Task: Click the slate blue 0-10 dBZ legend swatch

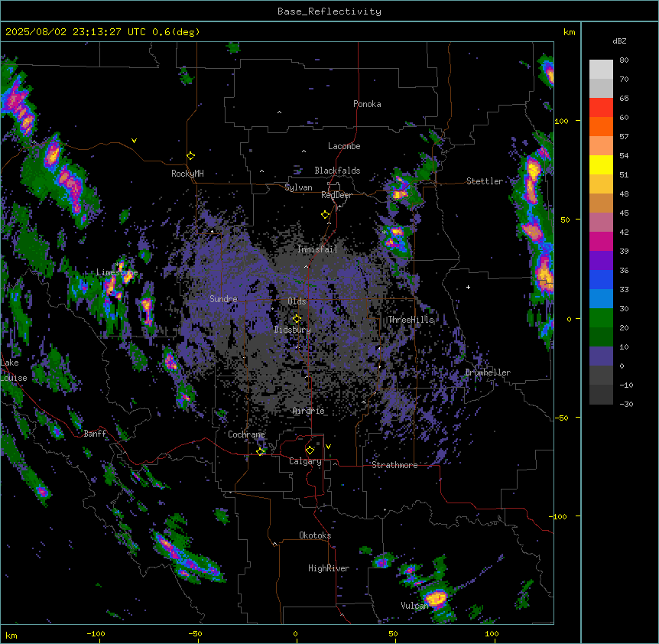Action: (x=601, y=356)
